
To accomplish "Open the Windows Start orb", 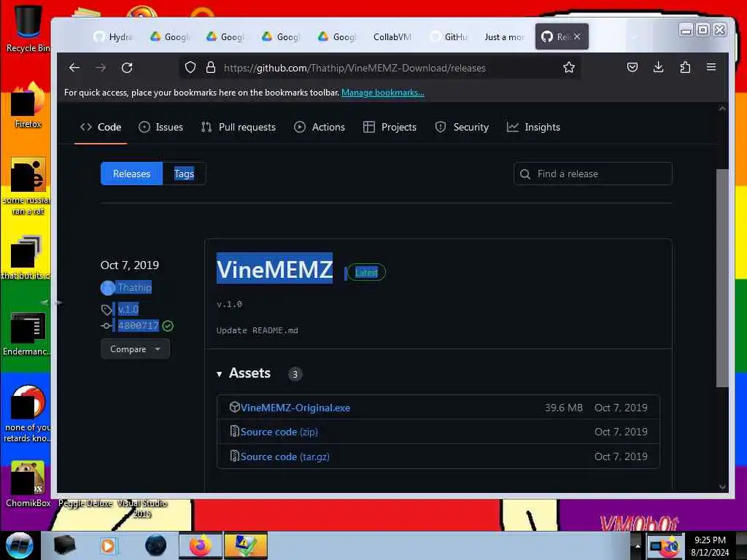I will 19,545.
